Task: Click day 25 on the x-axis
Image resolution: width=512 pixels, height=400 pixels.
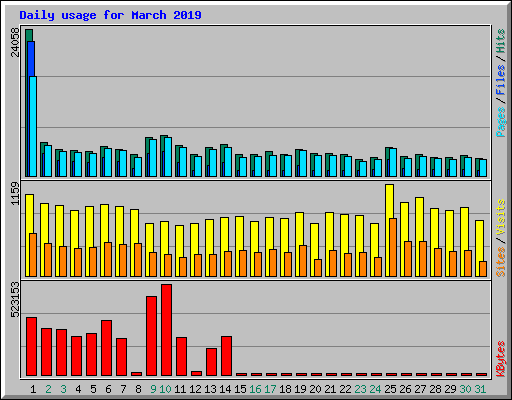Action: point(390,389)
